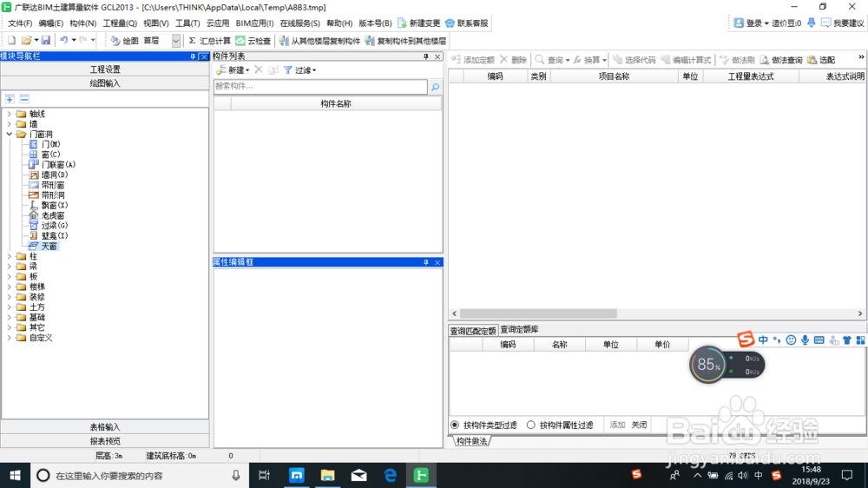The height and width of the screenshot is (488, 868).
Task: Expand the 自定义 folder
Action: point(9,337)
